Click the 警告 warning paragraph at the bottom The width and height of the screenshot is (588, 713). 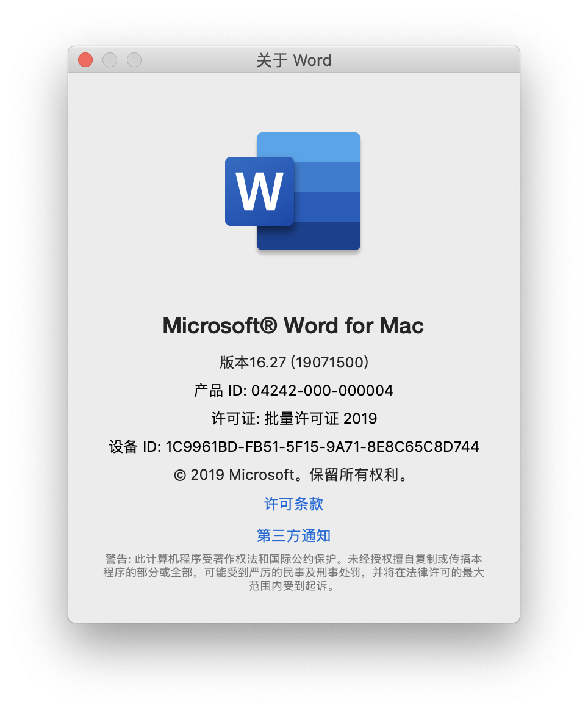click(293, 572)
